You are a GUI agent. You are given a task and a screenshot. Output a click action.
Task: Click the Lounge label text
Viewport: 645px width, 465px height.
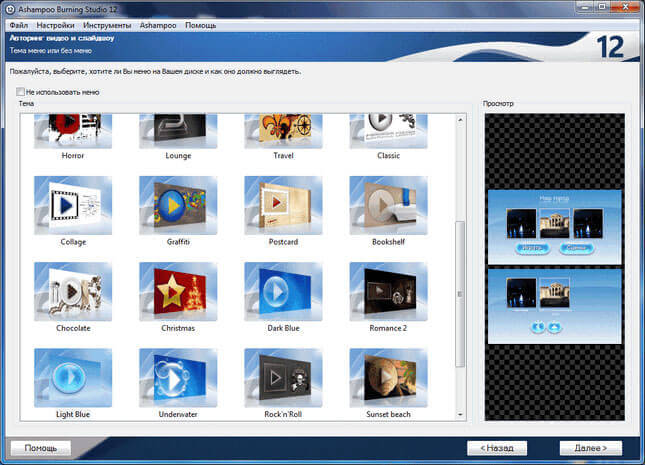point(178,156)
